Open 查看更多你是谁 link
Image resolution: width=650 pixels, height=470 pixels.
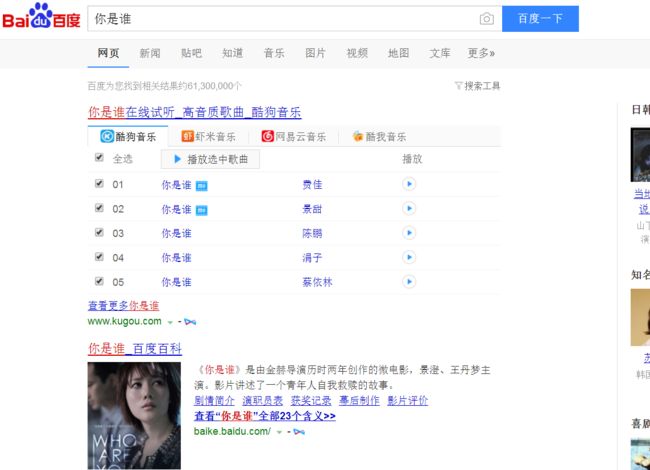pyautogui.click(x=123, y=305)
